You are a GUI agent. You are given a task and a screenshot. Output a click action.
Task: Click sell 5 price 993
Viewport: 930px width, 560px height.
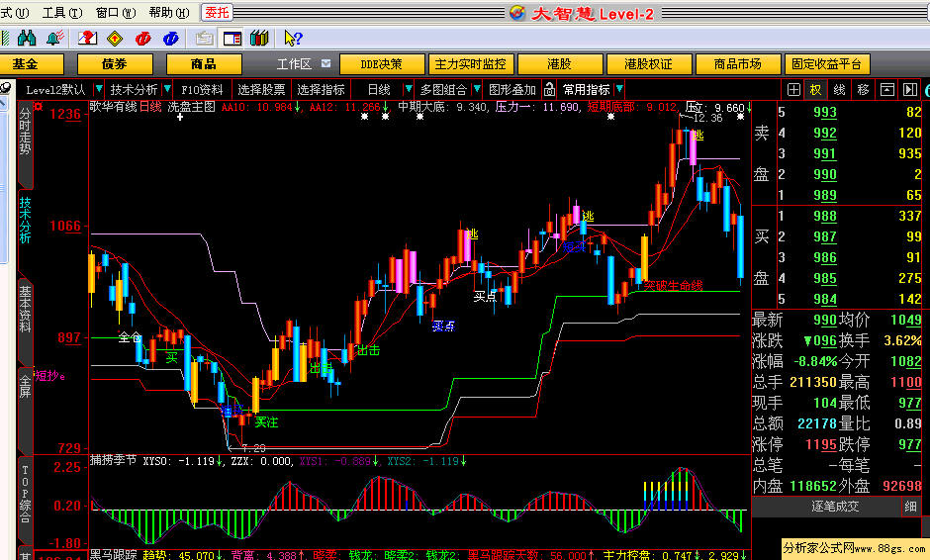(x=825, y=112)
